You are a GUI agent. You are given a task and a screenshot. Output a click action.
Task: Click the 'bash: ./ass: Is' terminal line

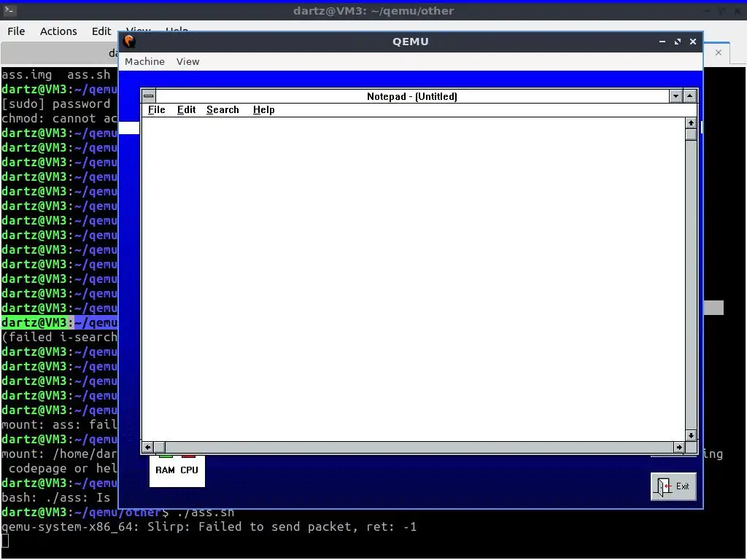tap(55, 497)
